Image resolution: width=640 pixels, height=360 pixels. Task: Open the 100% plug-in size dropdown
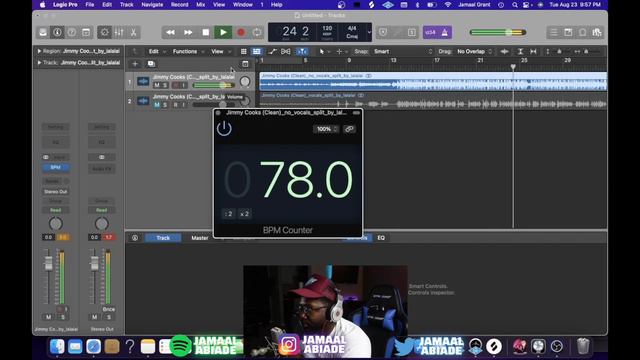coord(326,129)
